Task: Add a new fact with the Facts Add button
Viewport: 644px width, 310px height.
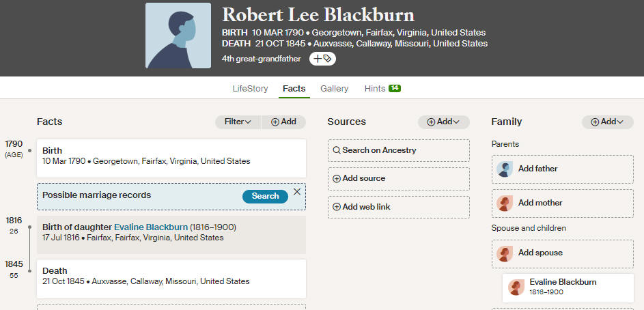Action: coord(283,122)
